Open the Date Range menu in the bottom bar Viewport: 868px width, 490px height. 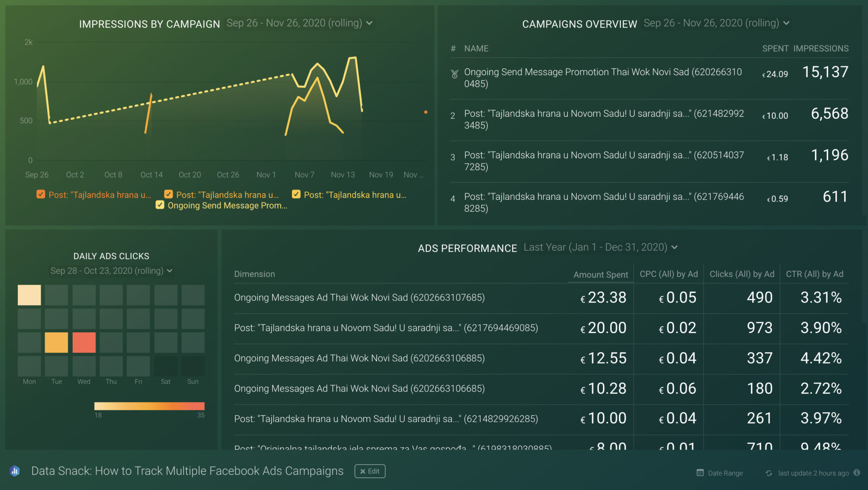pos(725,473)
